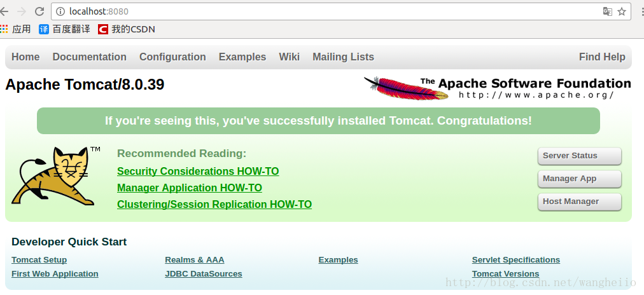Open Examples link under Developer Quick Start
This screenshot has width=644, height=295.
tap(338, 260)
